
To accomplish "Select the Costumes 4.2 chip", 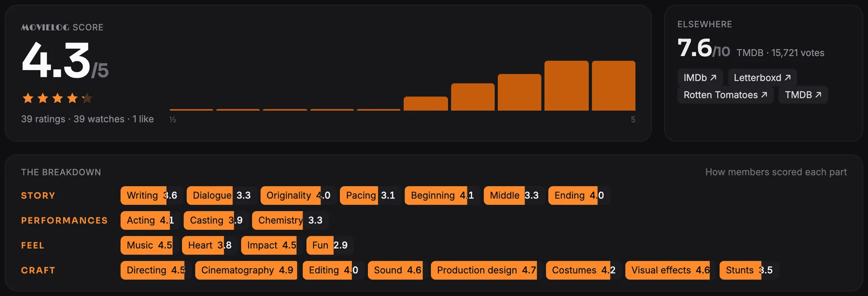I will (583, 270).
